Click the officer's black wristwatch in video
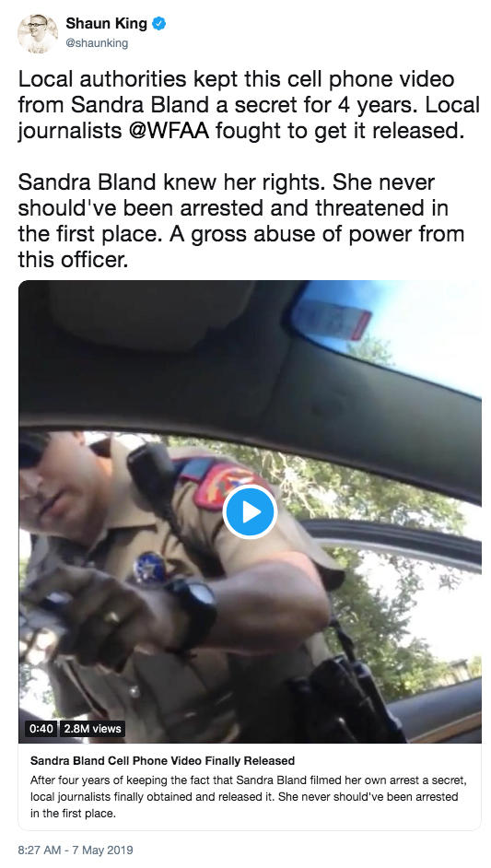This screenshot has width=491, height=868. point(192,609)
